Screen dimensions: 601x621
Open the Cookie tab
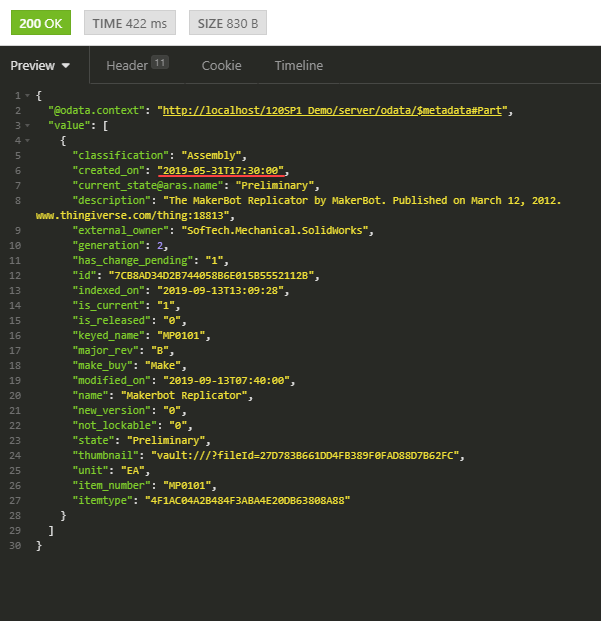pyautogui.click(x=221, y=66)
